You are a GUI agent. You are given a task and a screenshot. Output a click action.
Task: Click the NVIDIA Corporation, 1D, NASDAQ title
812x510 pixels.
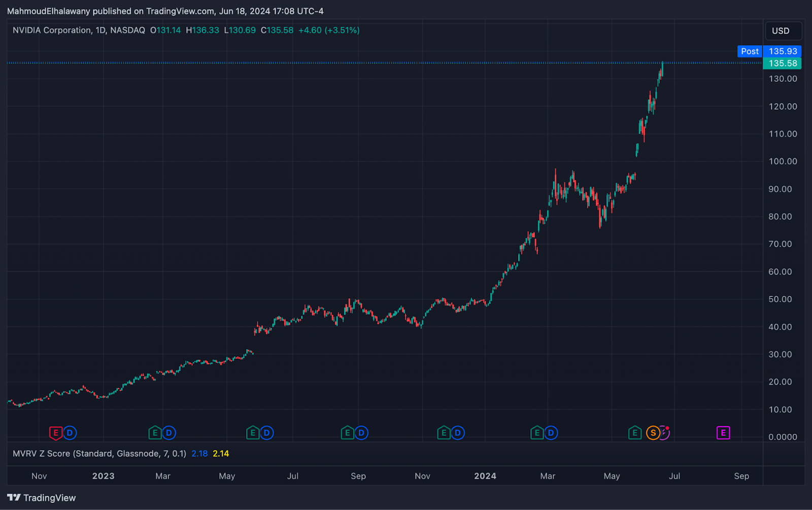79,30
